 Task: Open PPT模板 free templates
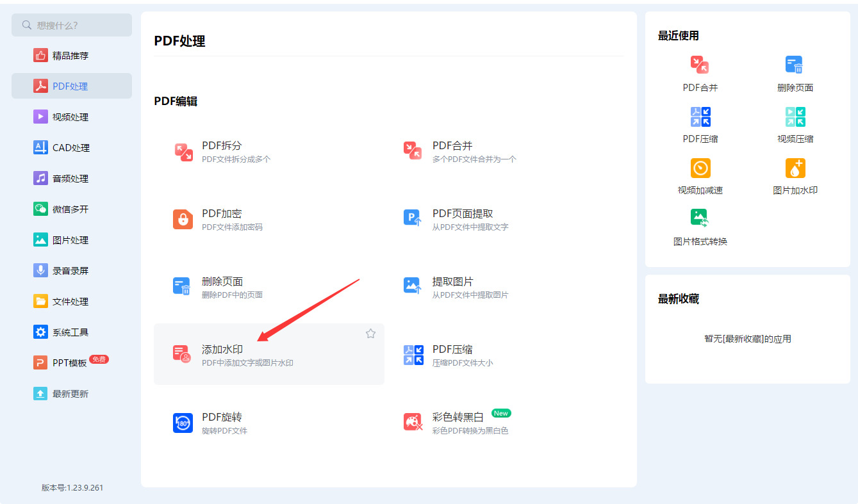coord(72,363)
